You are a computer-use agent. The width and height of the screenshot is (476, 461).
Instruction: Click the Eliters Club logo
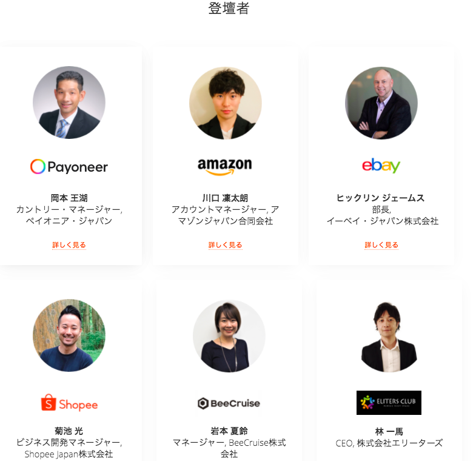coord(389,403)
